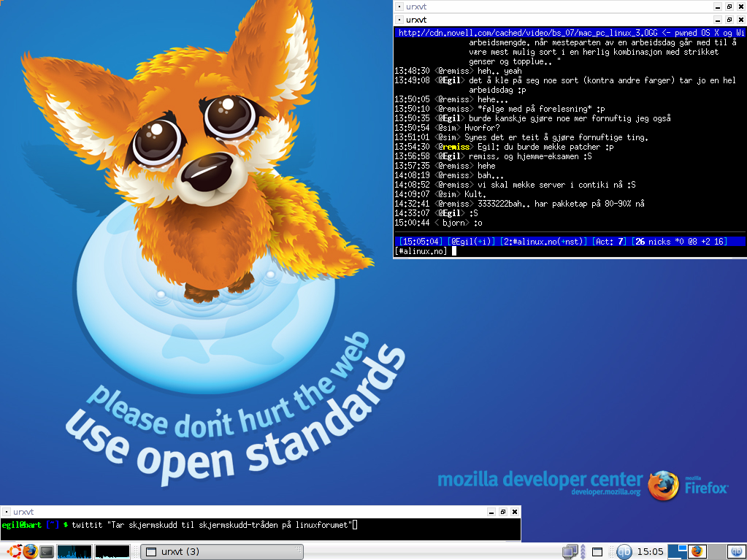Open the qb tray icon by the clock
Image resolution: width=747 pixels, height=560 pixels.
click(624, 552)
